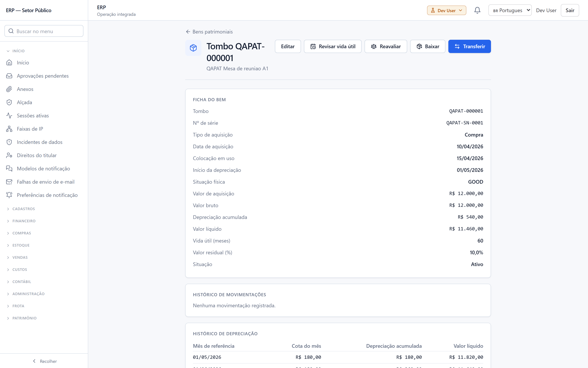Click Direitos do titular user-cog icon
The height and width of the screenshot is (368, 588).
[9, 155]
